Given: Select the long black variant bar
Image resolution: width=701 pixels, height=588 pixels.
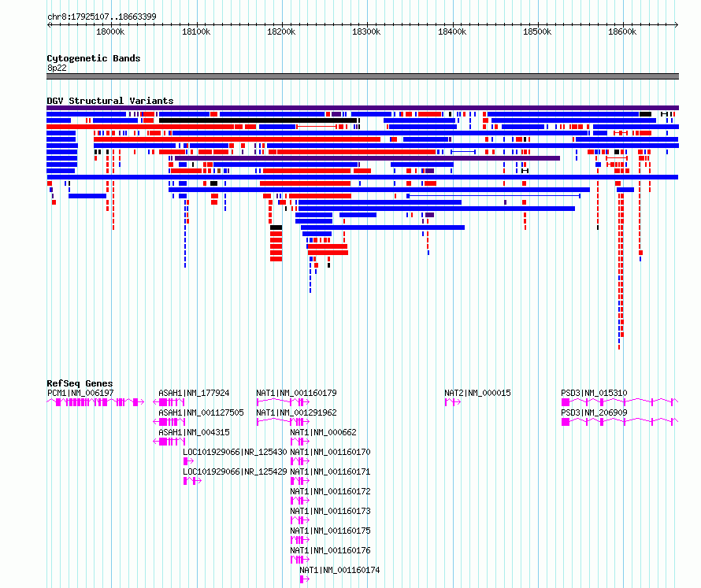Looking at the screenshot, I should 258,120.
